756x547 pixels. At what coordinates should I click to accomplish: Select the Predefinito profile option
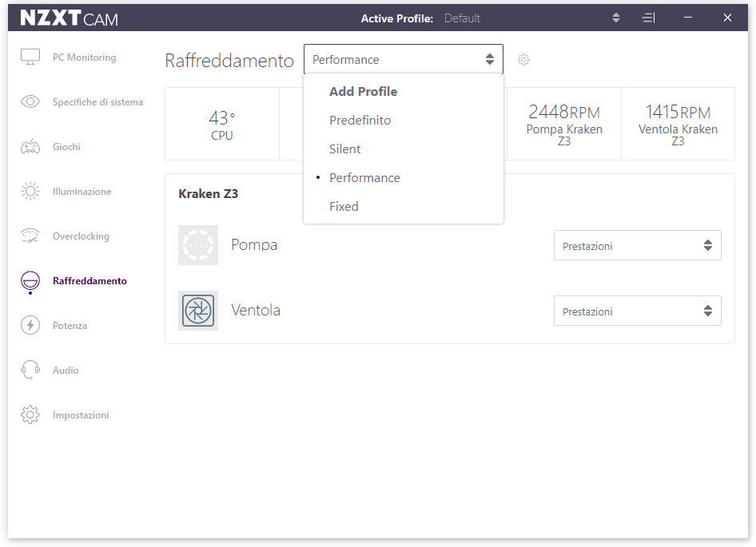360,121
